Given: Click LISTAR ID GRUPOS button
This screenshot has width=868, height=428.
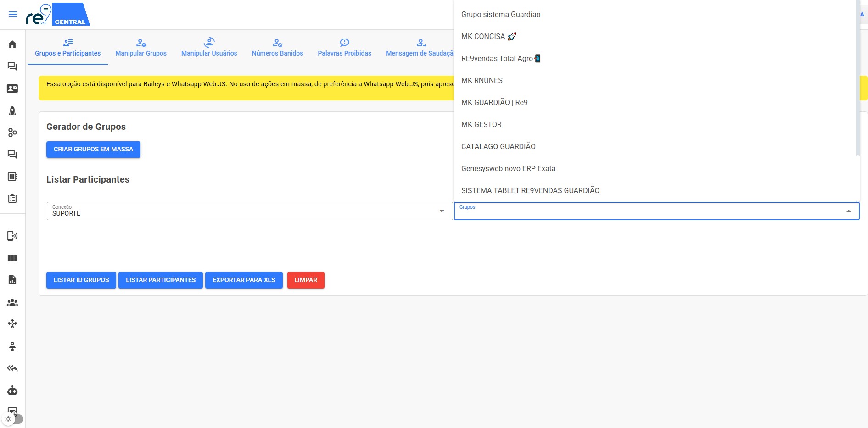Looking at the screenshot, I should 81,280.
